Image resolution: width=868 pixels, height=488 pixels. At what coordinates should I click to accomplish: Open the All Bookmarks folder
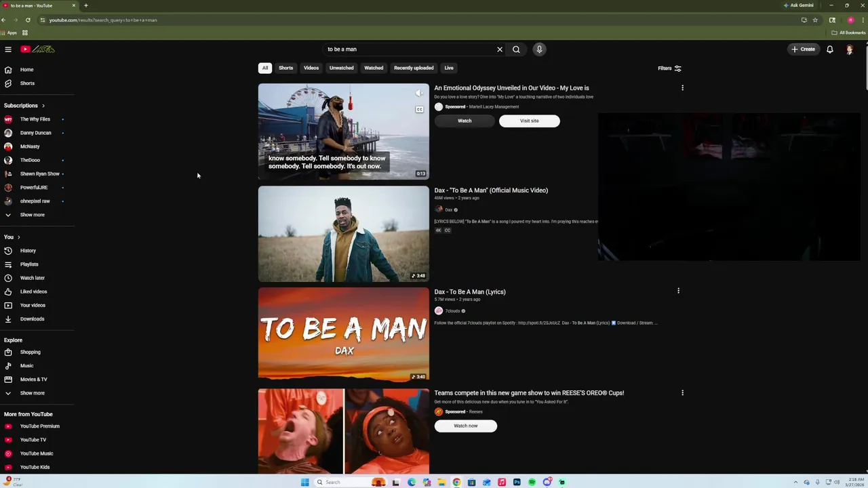point(848,33)
